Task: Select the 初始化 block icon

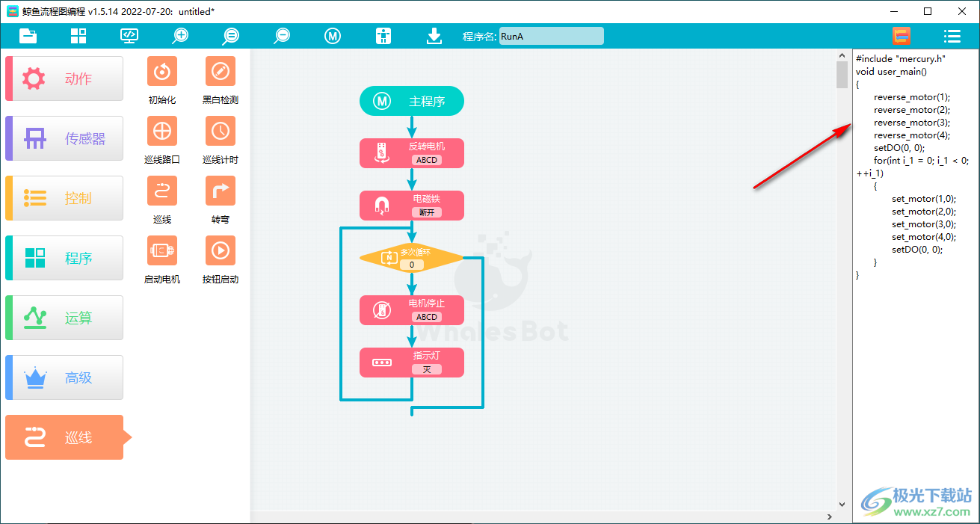Action: pos(162,71)
